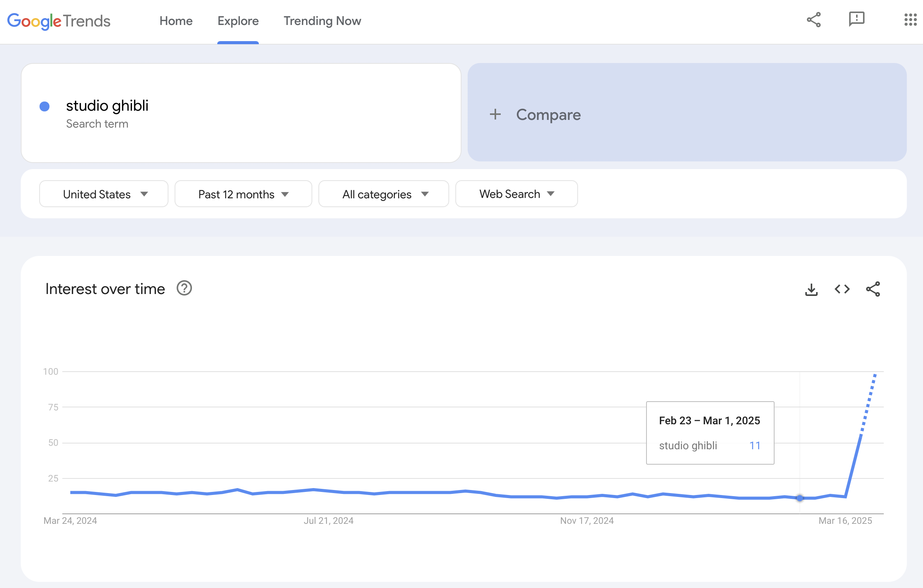
Task: Open the send feedback icon
Action: coord(856,19)
